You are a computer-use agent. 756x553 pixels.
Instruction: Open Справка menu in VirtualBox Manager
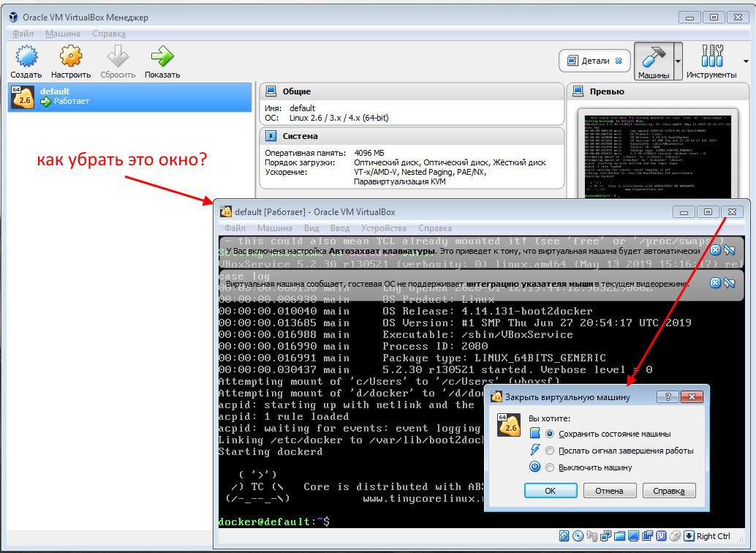point(109,34)
